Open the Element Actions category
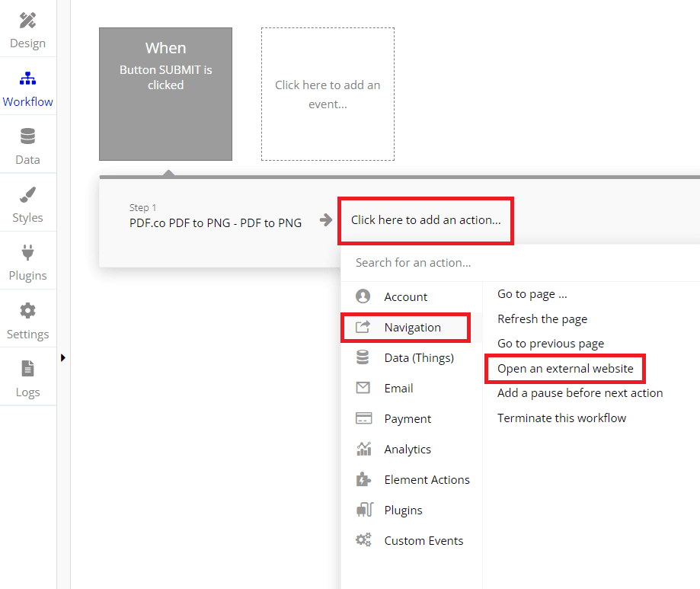The width and height of the screenshot is (700, 589). click(427, 480)
